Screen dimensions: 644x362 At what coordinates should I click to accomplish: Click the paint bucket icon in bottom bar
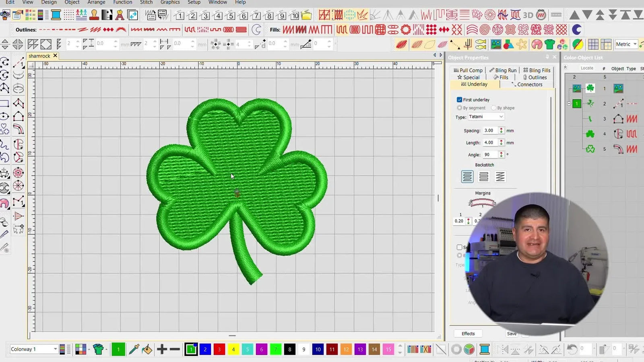pyautogui.click(x=147, y=349)
